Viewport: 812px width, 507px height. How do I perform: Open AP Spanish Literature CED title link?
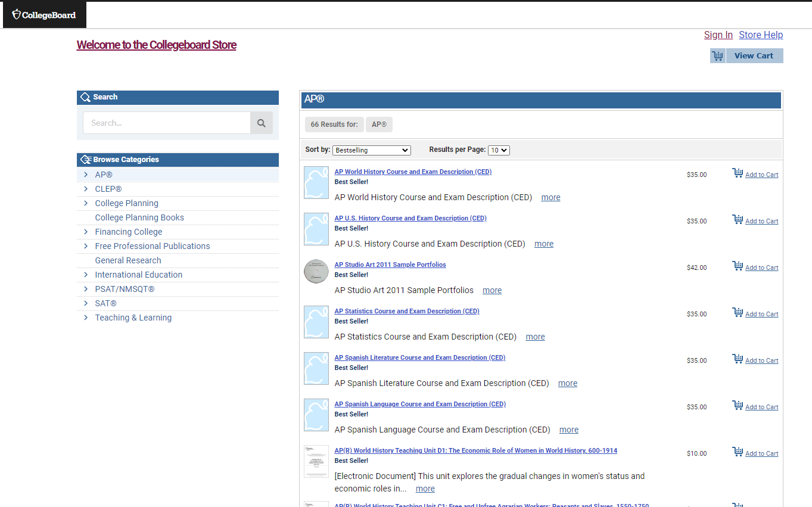[x=420, y=357]
